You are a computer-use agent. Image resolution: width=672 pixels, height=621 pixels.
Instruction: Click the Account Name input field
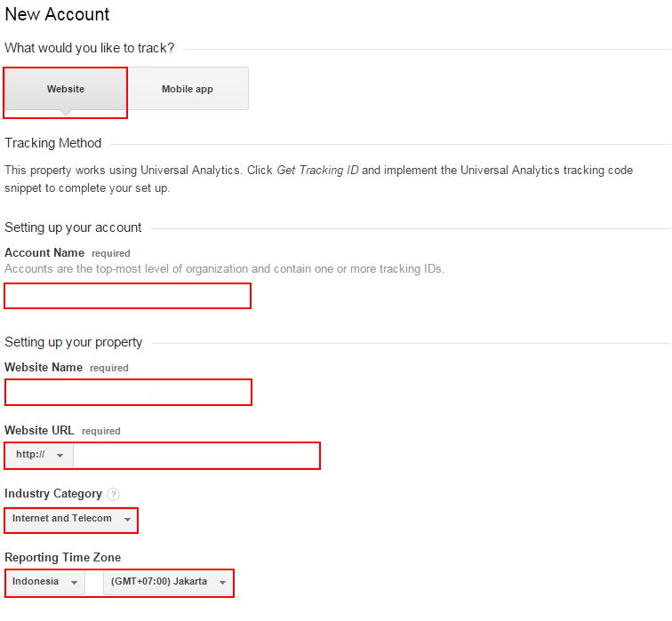point(128,296)
